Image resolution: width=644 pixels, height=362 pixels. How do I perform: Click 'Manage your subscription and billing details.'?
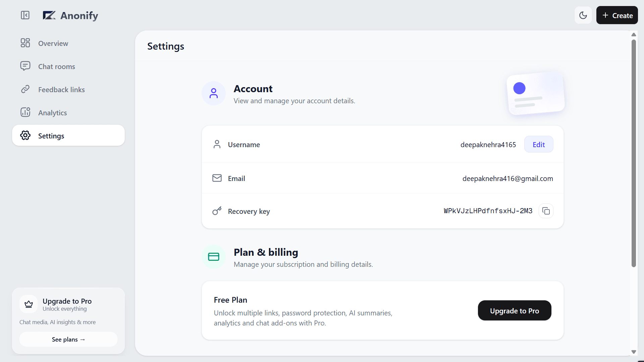click(x=303, y=264)
